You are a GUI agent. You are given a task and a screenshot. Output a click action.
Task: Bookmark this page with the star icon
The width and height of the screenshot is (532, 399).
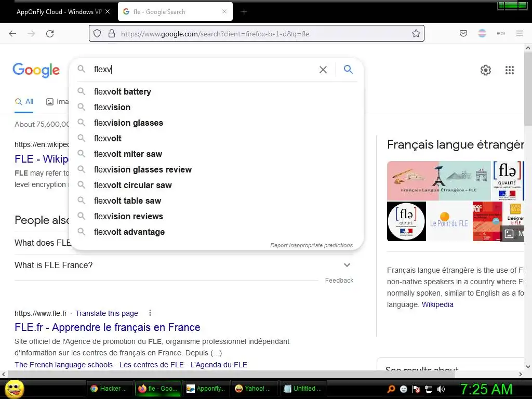tap(416, 34)
